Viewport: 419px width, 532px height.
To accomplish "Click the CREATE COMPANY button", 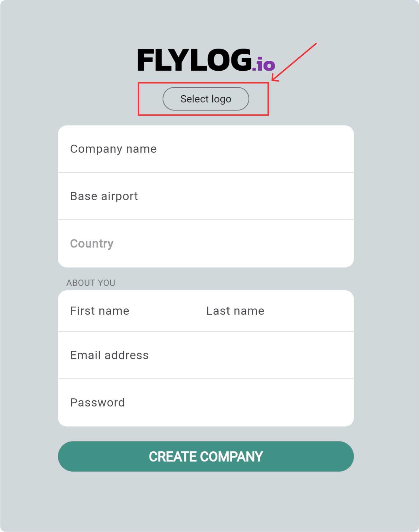I will coord(206,457).
